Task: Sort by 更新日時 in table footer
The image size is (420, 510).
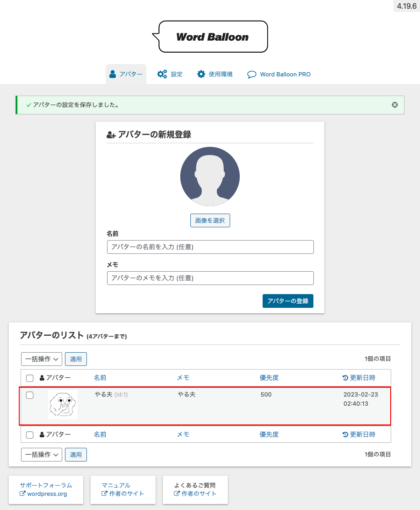Action: point(359,434)
